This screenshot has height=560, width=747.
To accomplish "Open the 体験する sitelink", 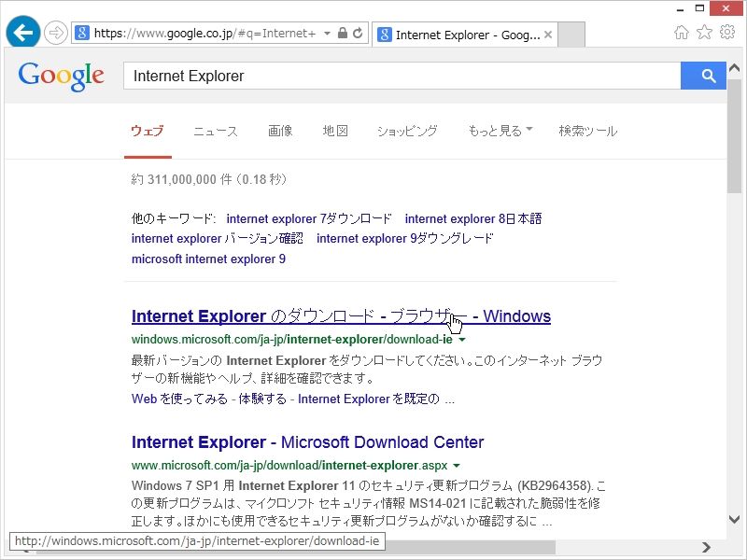I will click(x=262, y=399).
